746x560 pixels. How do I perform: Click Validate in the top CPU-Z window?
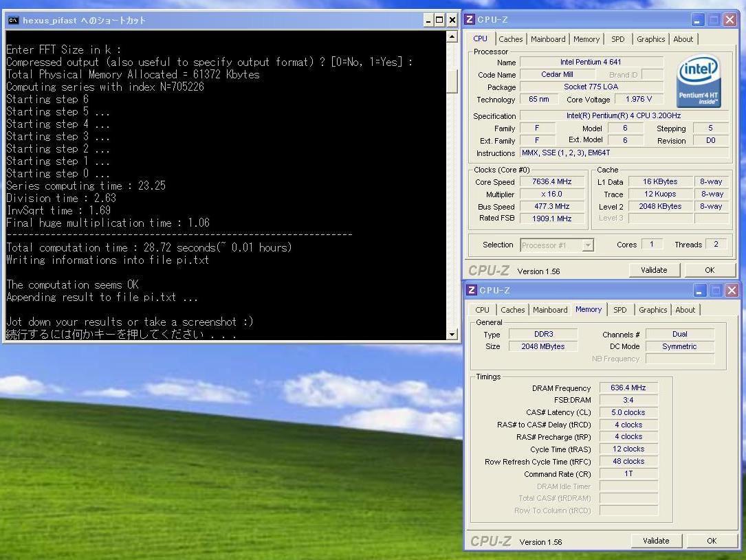654,270
